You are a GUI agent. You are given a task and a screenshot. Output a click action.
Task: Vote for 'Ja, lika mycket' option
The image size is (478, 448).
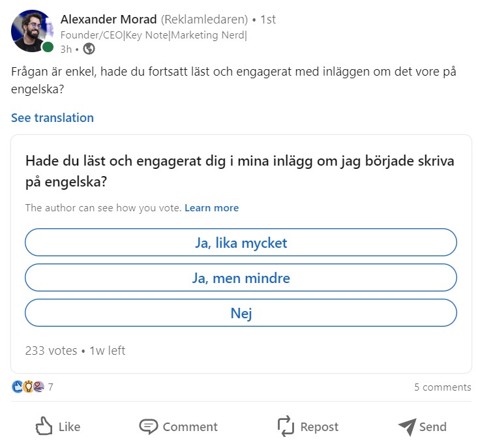[241, 243]
